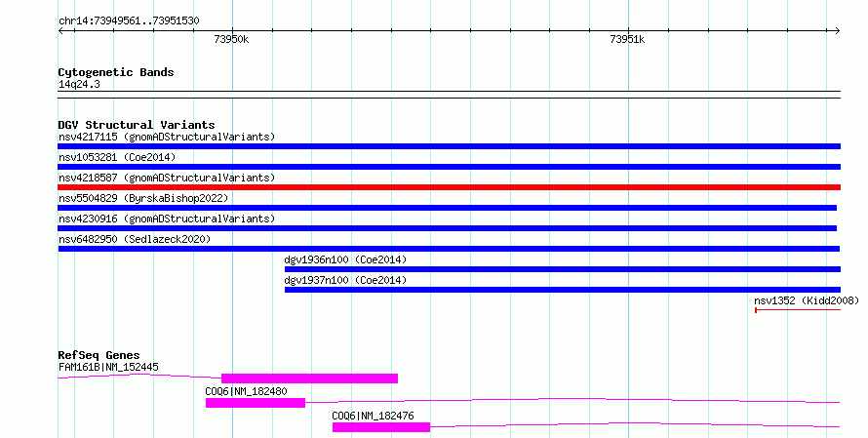Viewport: 868px width, 438px height.
Task: Click the right arrowhead of the ruler
Action: pyautogui.click(x=838, y=31)
